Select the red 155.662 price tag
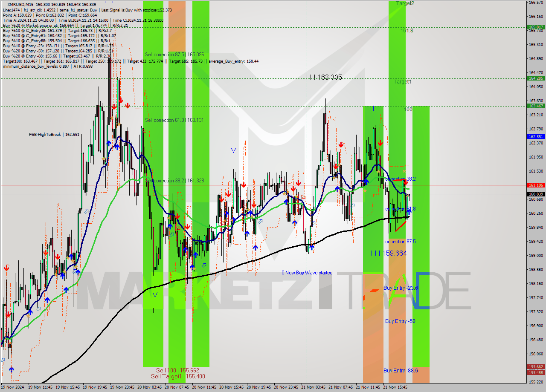Image resolution: width=546 pixels, height=392 pixels. click(536, 367)
